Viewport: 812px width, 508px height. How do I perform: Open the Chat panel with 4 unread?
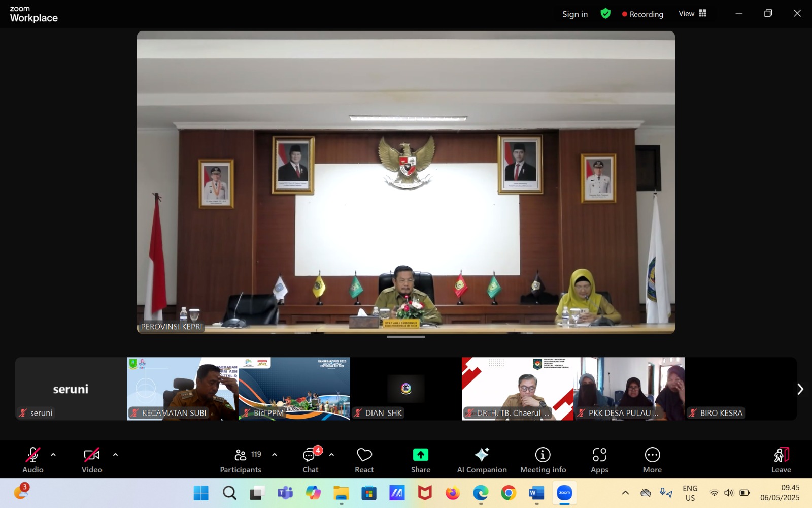click(x=310, y=455)
